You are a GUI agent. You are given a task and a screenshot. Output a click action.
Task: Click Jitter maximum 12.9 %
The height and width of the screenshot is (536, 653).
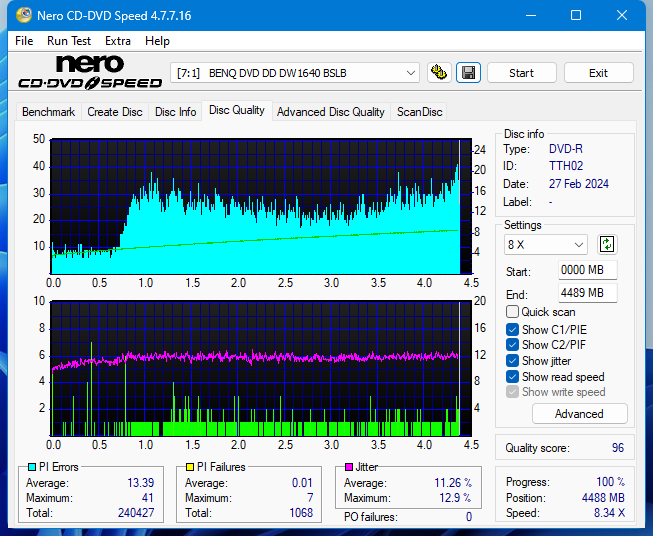[455, 498]
